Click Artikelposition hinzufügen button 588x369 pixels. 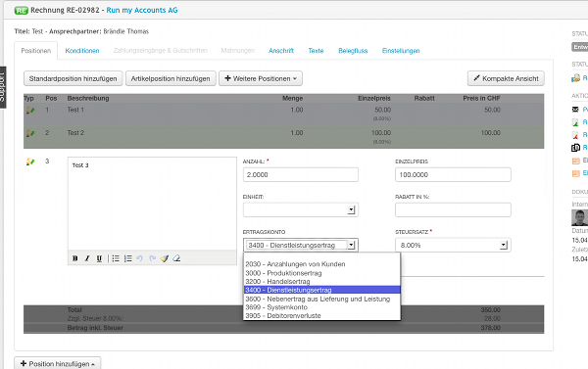[171, 78]
